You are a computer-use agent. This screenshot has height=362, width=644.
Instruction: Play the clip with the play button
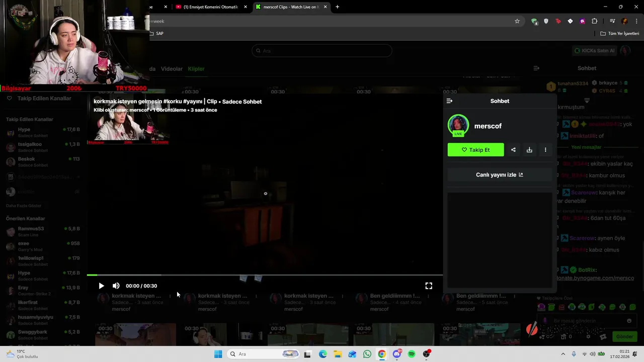(x=101, y=286)
